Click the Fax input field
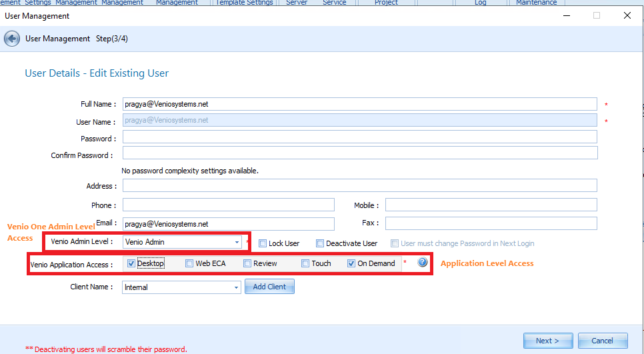Image resolution: width=644 pixels, height=354 pixels. (491, 223)
